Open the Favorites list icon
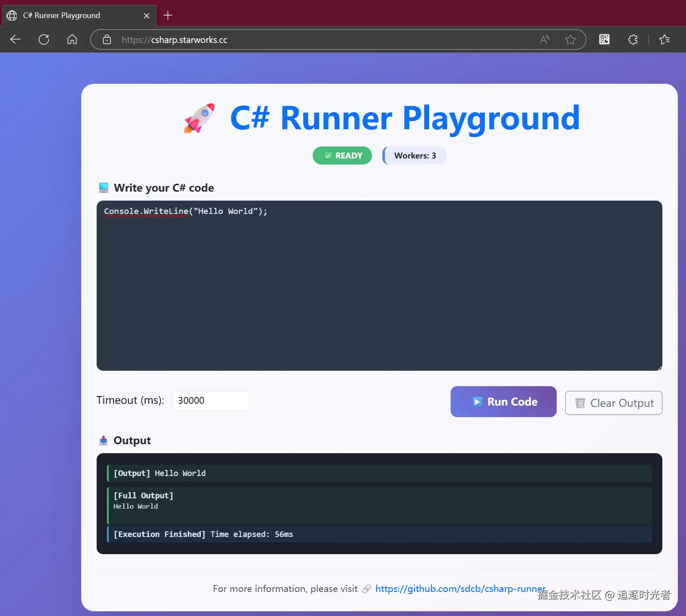 [x=665, y=40]
